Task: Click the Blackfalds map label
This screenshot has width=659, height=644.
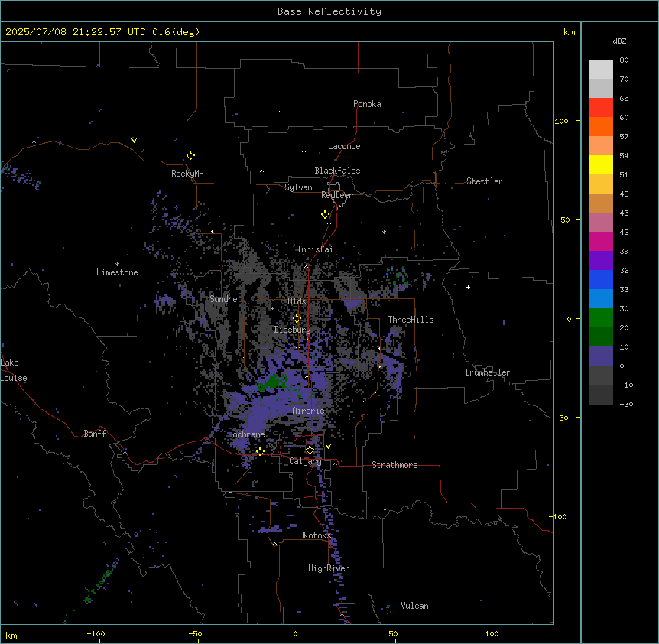Action: (337, 171)
